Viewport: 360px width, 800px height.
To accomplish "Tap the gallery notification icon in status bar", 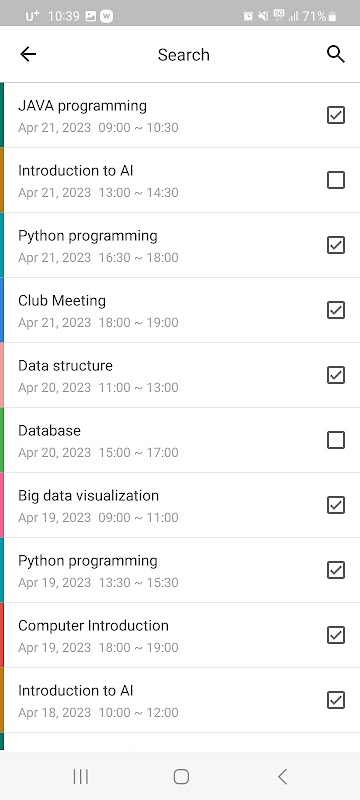I will click(x=91, y=16).
